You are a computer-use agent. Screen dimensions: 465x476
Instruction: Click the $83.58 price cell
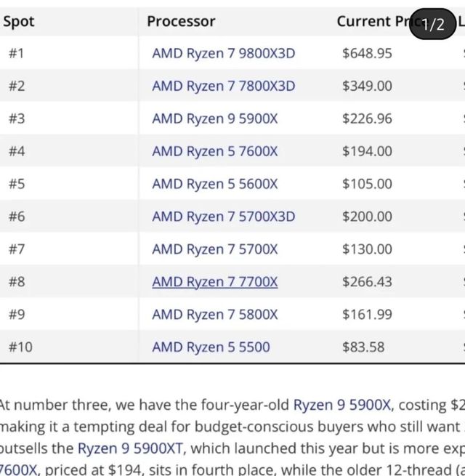point(363,347)
